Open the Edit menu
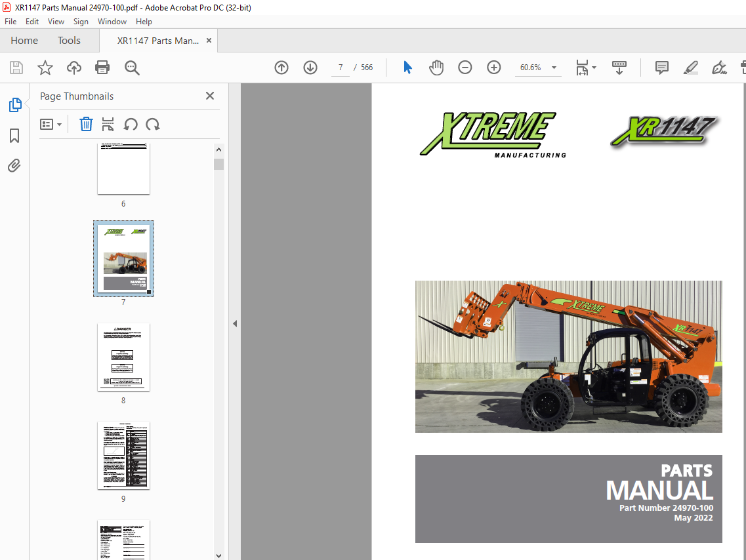The height and width of the screenshot is (560, 746). tap(32, 22)
